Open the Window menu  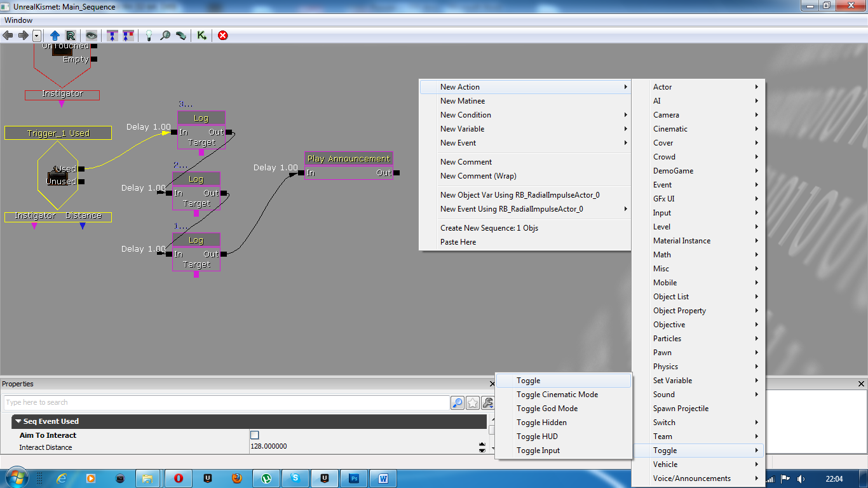pyautogui.click(x=18, y=20)
